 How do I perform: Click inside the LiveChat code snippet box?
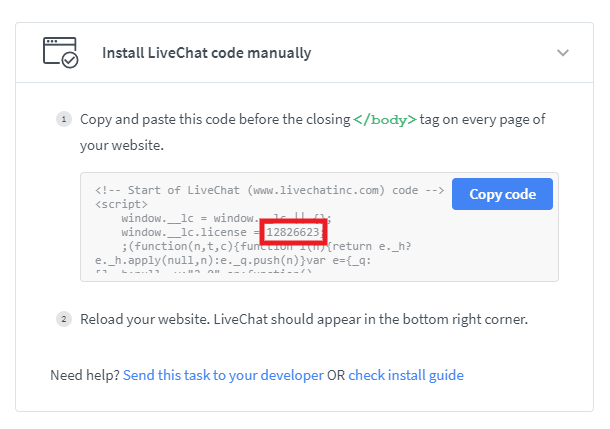pyautogui.click(x=319, y=227)
